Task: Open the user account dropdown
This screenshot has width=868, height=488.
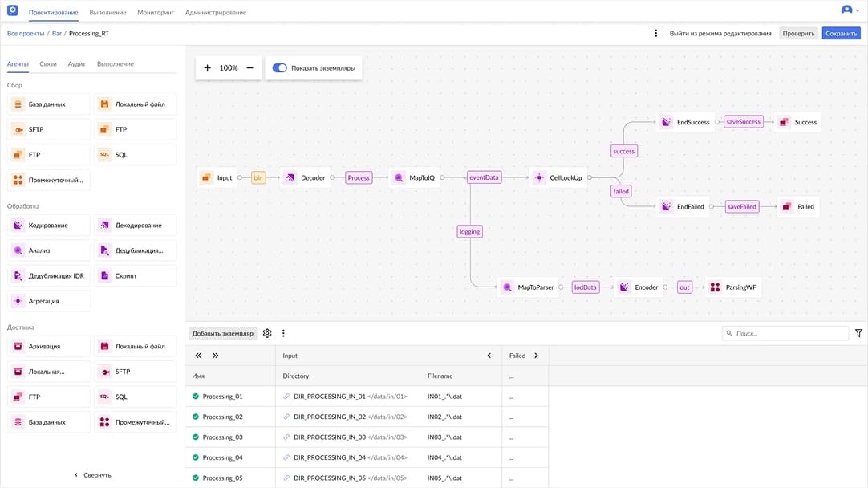Action: [850, 10]
